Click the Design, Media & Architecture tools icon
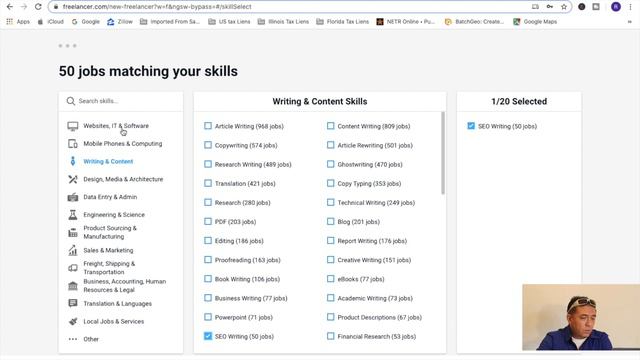 tap(73, 179)
